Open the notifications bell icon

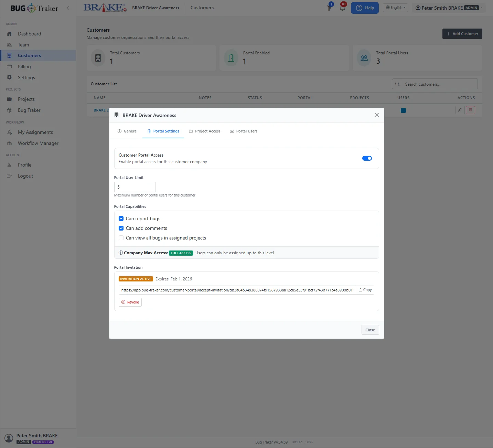click(342, 8)
